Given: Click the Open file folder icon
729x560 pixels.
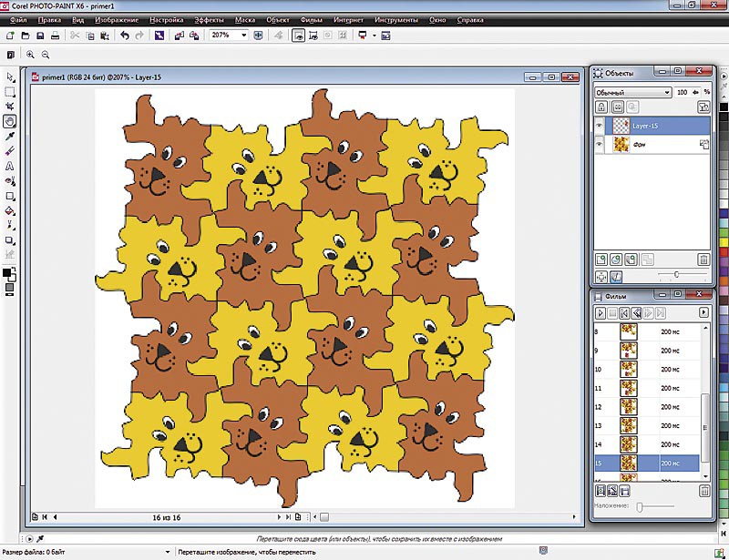Looking at the screenshot, I should tap(26, 36).
